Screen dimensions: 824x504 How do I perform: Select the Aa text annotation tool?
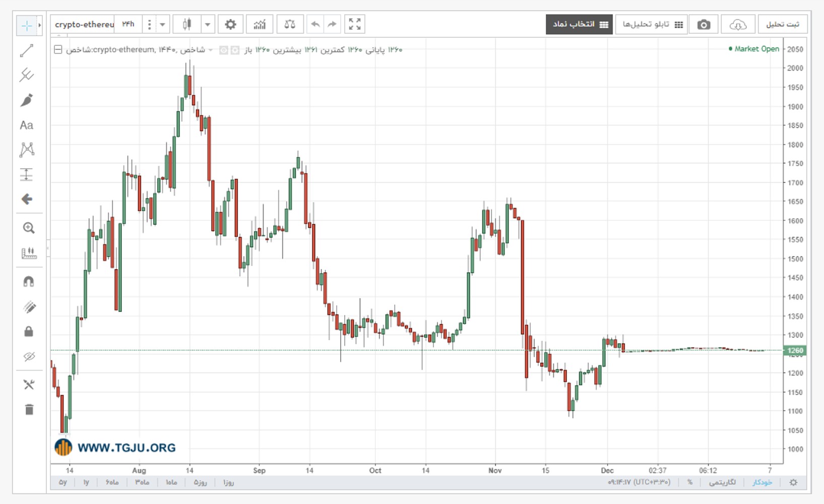click(x=27, y=125)
